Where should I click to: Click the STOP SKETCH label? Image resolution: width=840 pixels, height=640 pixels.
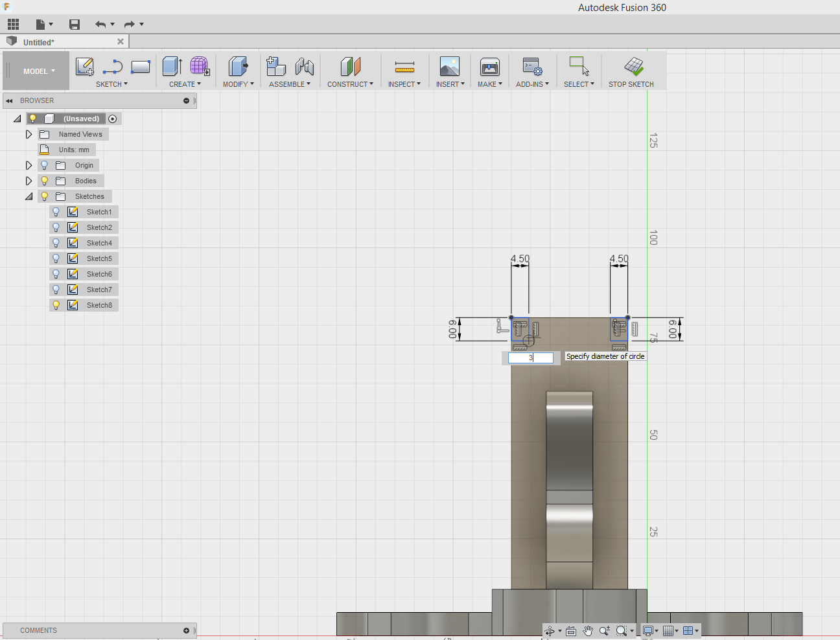(x=631, y=84)
